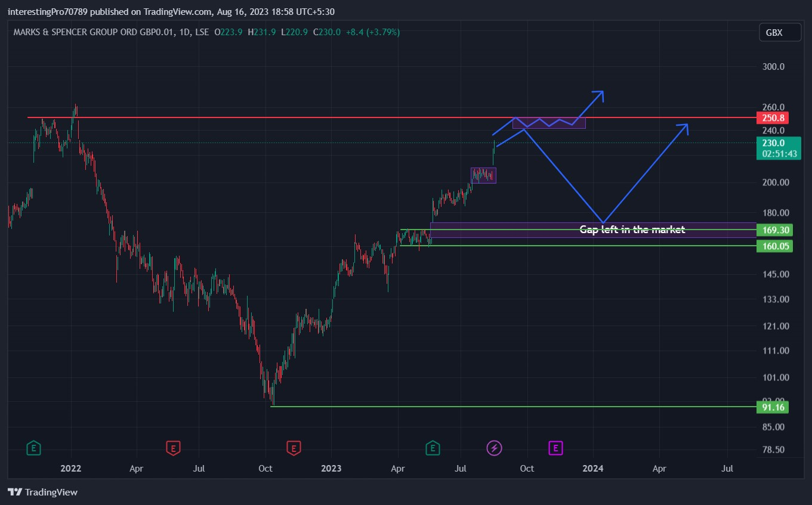This screenshot has height=505, width=812.
Task: Click the 121.00 price axis label
Action: point(776,326)
